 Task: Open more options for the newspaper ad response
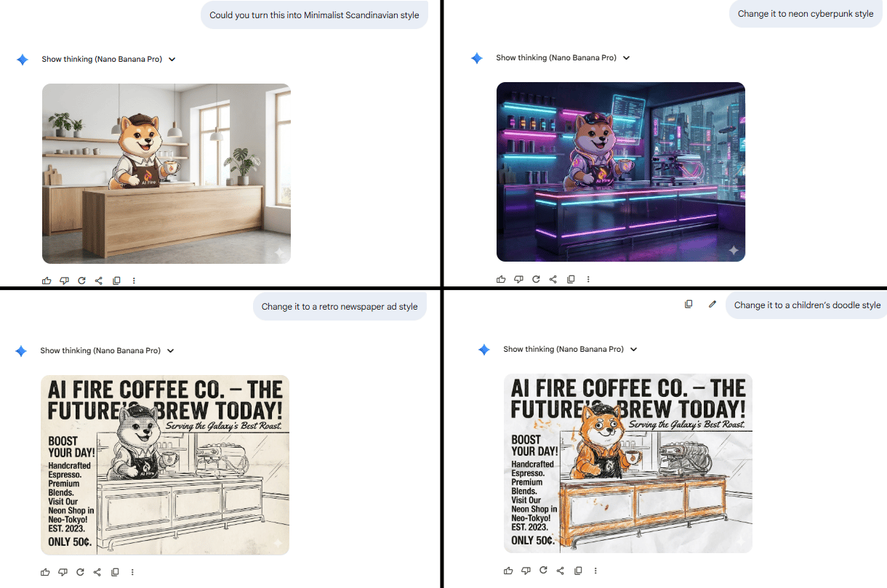[132, 572]
